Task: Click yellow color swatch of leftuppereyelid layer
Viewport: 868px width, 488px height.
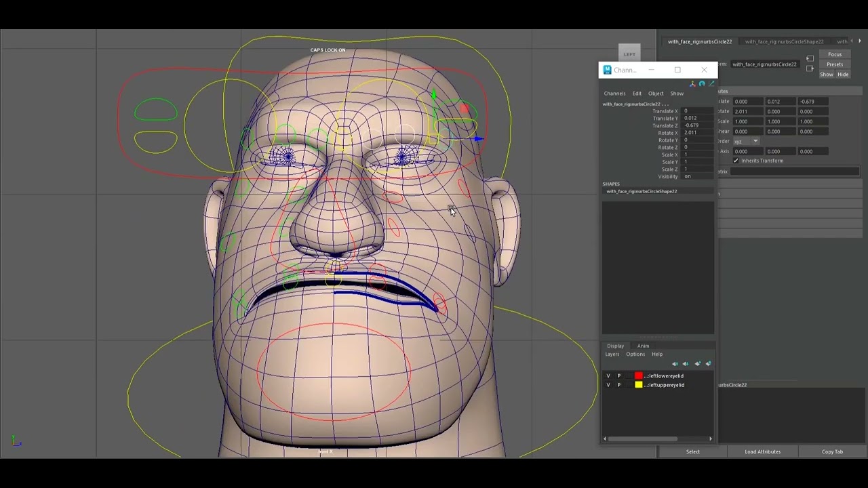Action: click(638, 385)
